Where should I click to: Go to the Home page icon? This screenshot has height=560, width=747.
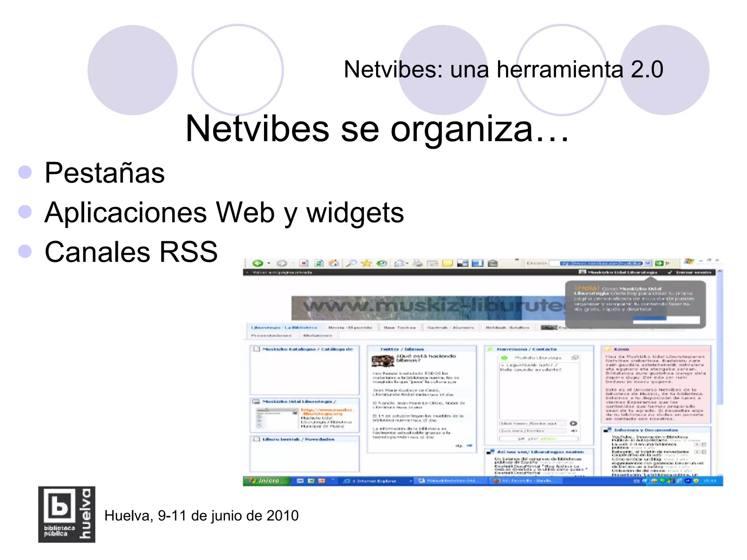point(334,263)
